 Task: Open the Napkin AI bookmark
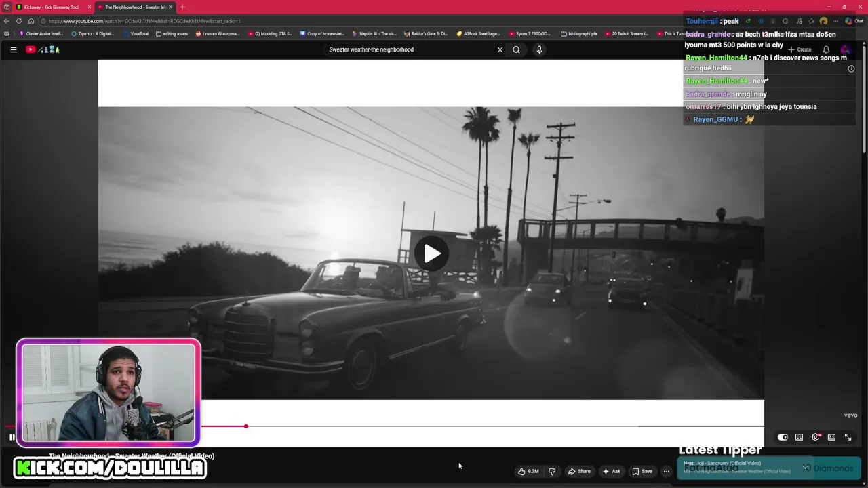374,33
